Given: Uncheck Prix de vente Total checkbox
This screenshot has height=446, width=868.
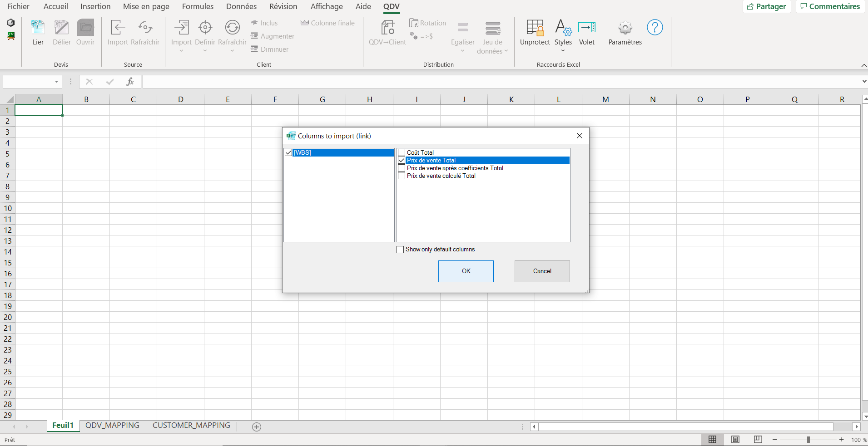Looking at the screenshot, I should tap(402, 160).
